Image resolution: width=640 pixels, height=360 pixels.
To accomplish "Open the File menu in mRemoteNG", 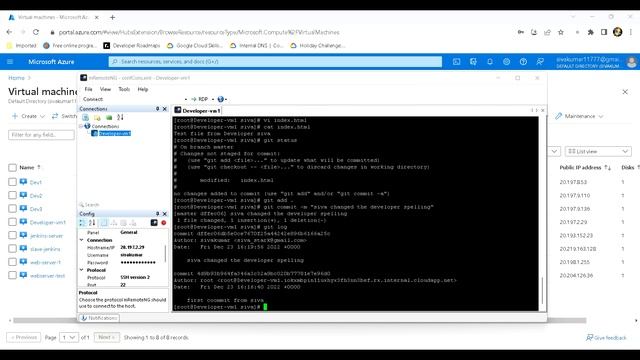I will 89,89.
